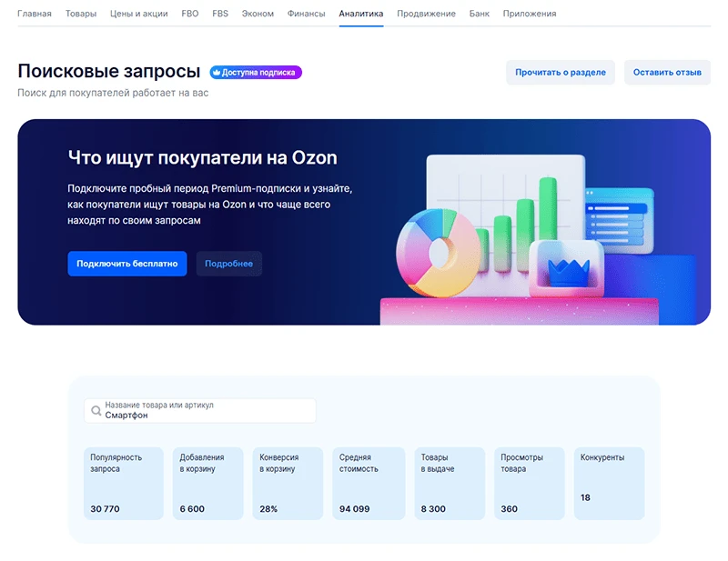This screenshot has height=561, width=728.
Task: Click the banner title Что ищут покупатели на Ozon
Action: (x=202, y=158)
